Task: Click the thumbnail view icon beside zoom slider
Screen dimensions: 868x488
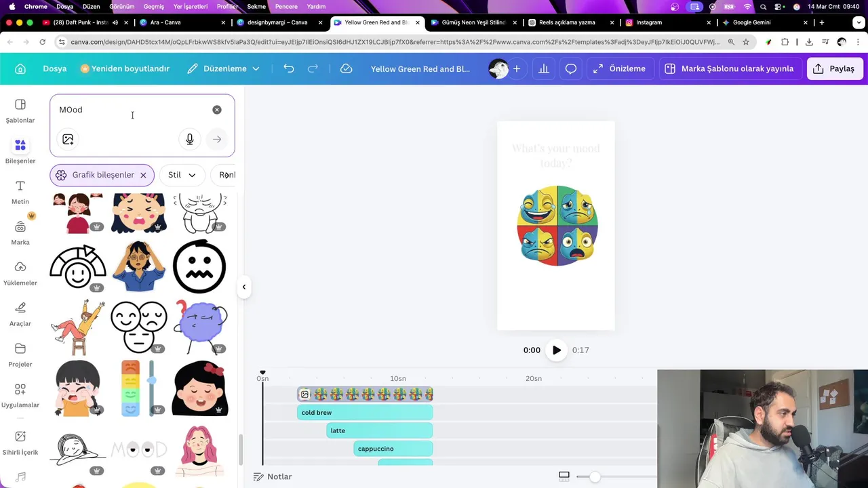Action: point(564,476)
